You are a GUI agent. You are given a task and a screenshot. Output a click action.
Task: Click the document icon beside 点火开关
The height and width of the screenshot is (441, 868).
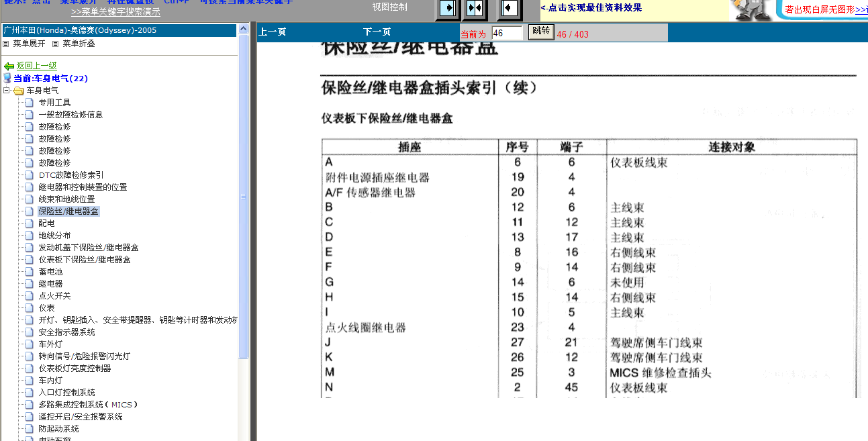click(x=29, y=296)
